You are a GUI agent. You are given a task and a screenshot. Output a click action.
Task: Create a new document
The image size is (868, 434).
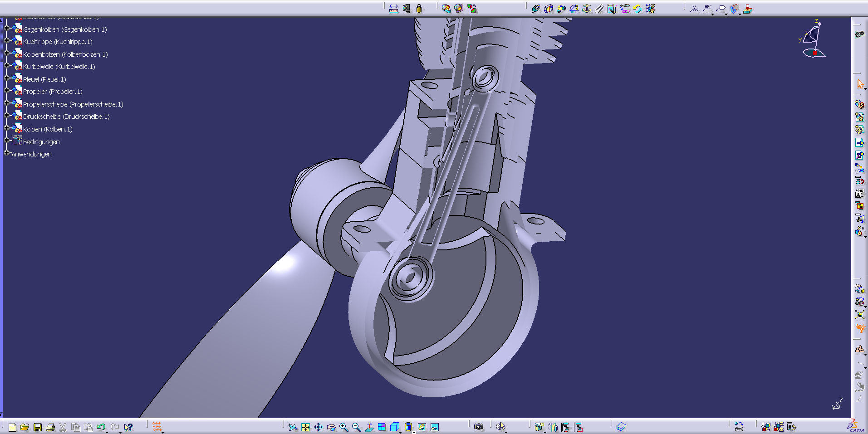click(12, 427)
